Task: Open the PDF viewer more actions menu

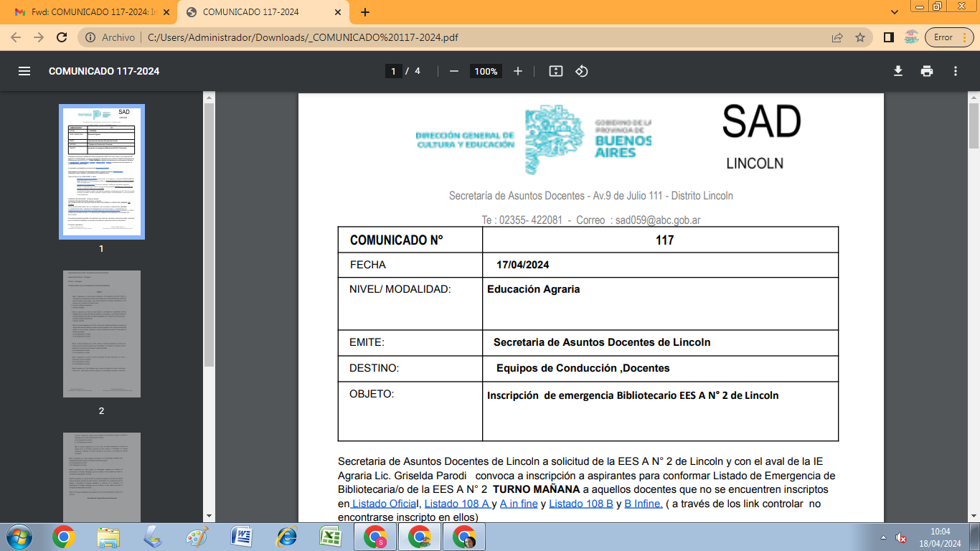Action: click(x=956, y=71)
